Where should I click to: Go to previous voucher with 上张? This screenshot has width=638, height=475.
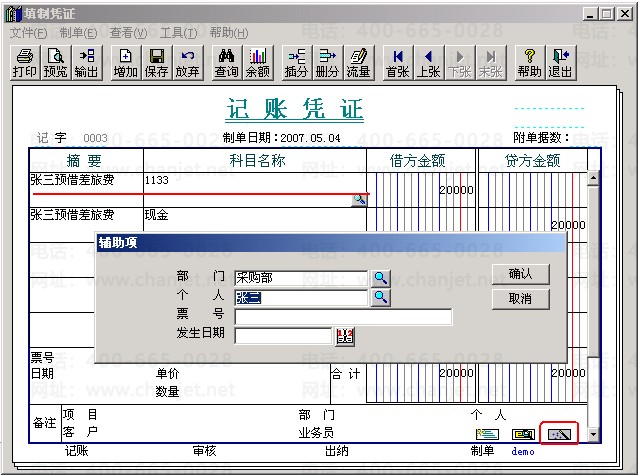click(428, 63)
